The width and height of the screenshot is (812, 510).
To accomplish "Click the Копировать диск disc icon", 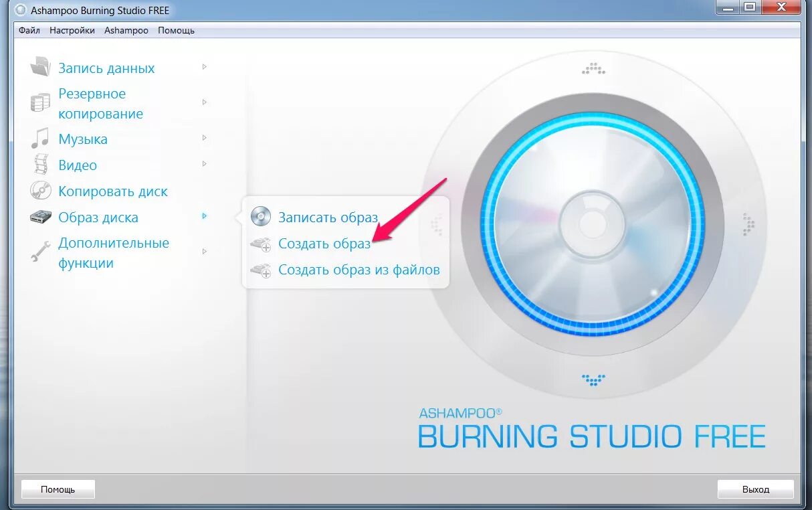I will tap(40, 191).
